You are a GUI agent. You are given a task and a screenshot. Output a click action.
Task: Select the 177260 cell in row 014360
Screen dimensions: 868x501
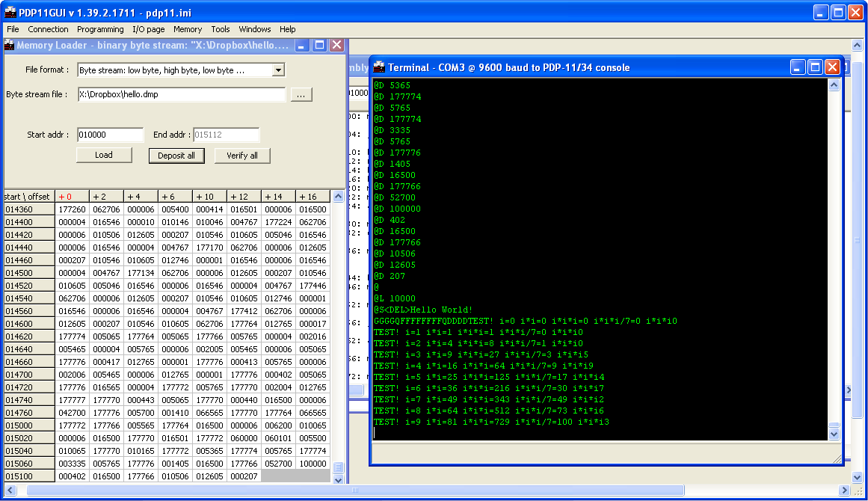pyautogui.click(x=72, y=210)
